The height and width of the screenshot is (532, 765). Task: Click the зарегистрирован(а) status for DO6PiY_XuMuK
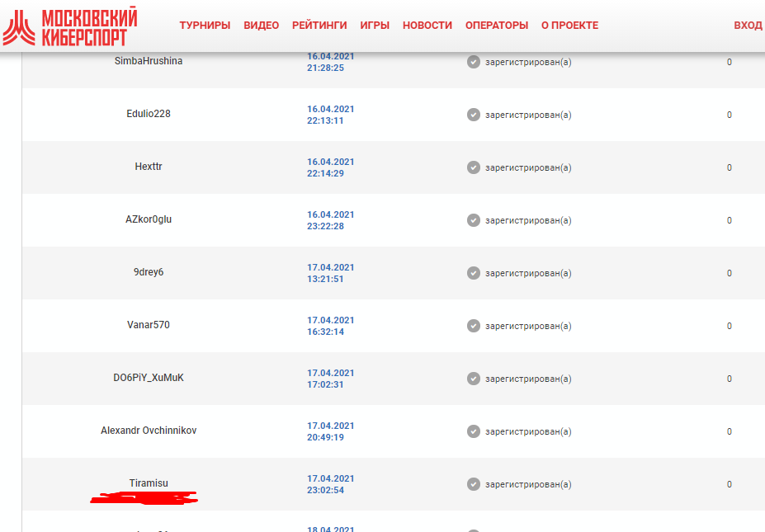point(528,379)
